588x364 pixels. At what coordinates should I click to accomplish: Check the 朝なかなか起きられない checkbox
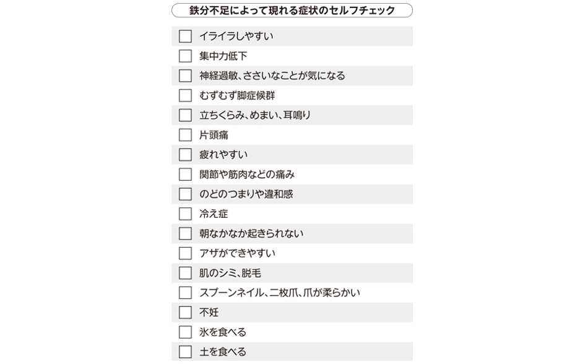pos(185,233)
